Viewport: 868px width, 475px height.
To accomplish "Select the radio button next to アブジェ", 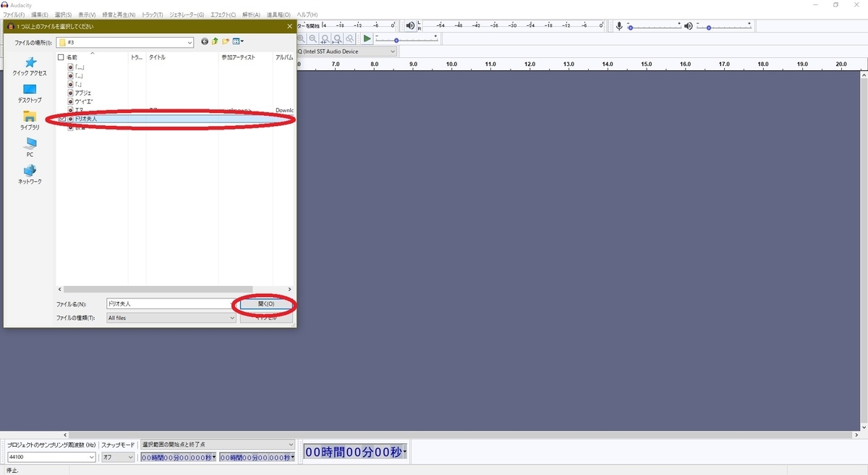I will (x=72, y=92).
